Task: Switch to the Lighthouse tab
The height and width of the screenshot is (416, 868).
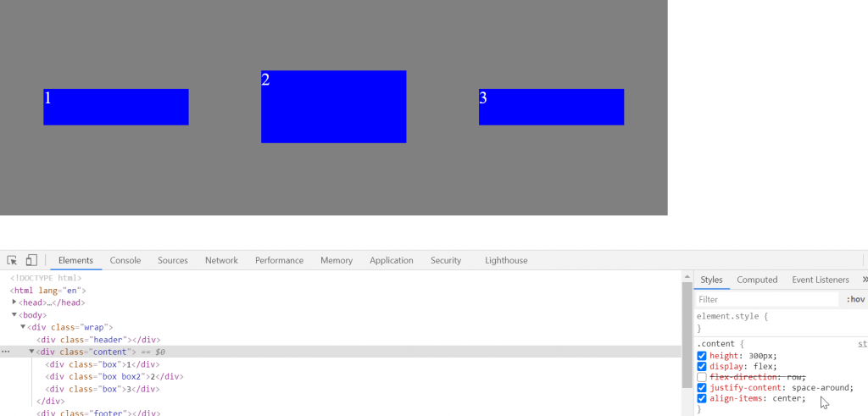Action: click(x=506, y=260)
